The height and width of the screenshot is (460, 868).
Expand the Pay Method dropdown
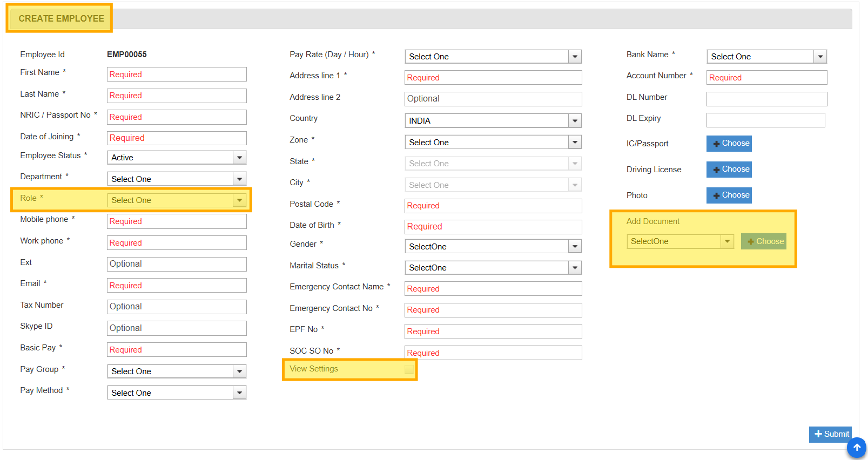coord(177,393)
